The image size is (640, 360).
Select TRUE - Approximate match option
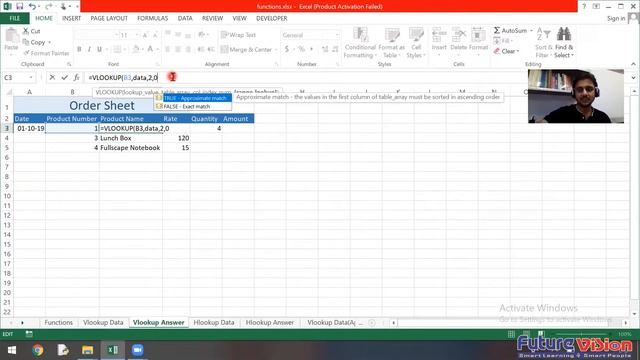point(193,98)
